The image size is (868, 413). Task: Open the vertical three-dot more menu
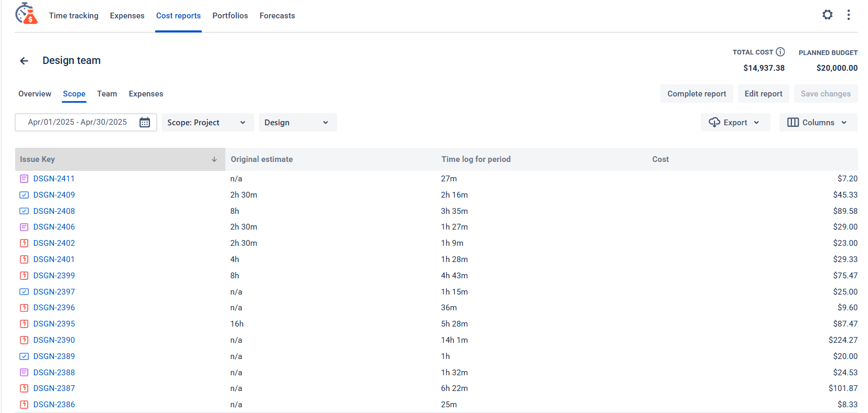pyautogui.click(x=848, y=15)
